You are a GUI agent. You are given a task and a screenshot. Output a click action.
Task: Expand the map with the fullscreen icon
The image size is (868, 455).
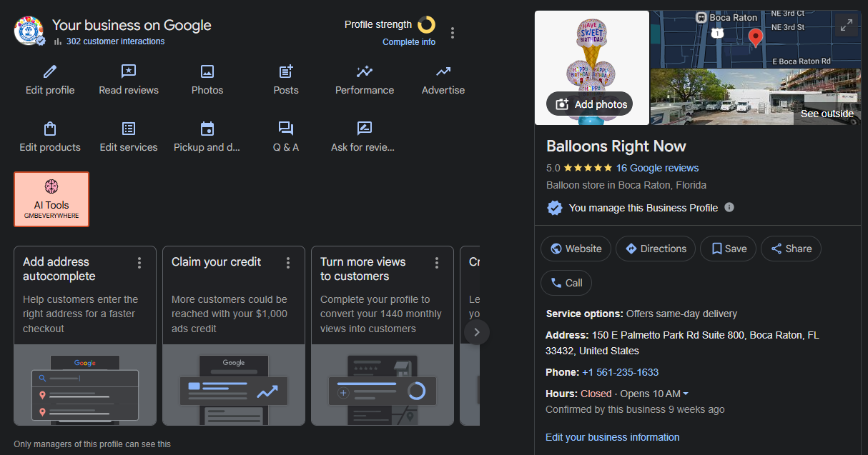pos(847,25)
